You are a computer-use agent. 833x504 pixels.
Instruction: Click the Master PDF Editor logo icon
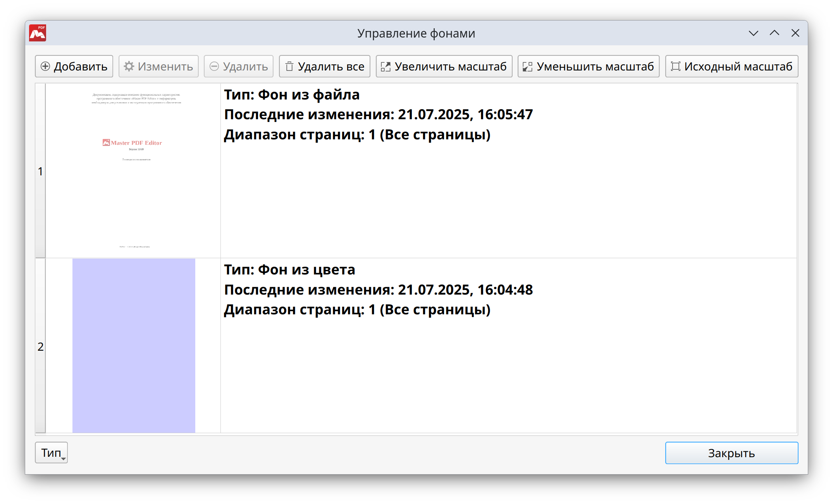pos(38,33)
